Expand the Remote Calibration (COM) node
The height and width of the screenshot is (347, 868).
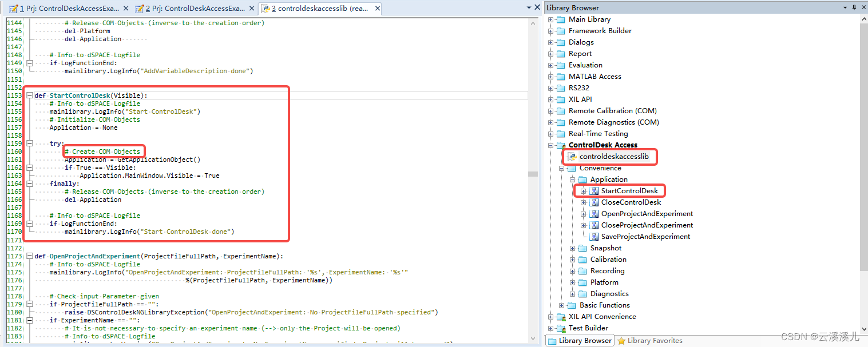[x=551, y=111]
